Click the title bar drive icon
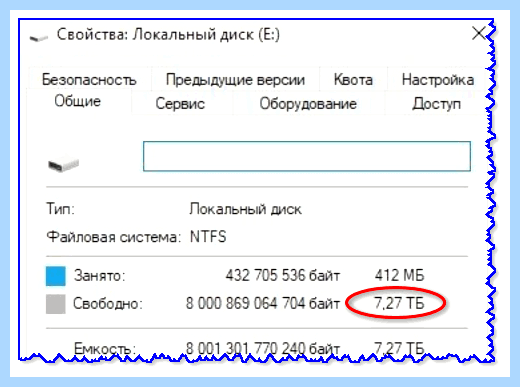The width and height of the screenshot is (520, 387). (39, 38)
